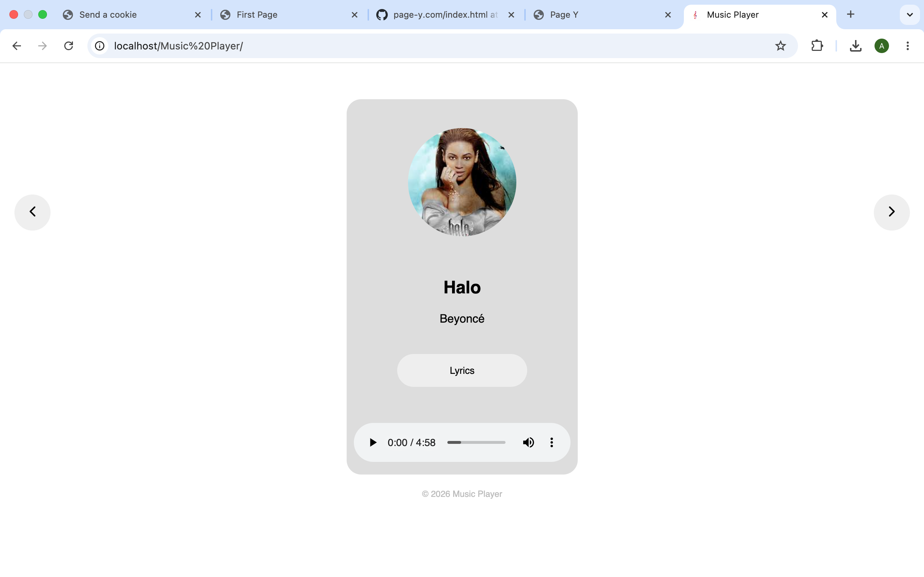
Task: Switch to the Page Y tab
Action: (565, 14)
